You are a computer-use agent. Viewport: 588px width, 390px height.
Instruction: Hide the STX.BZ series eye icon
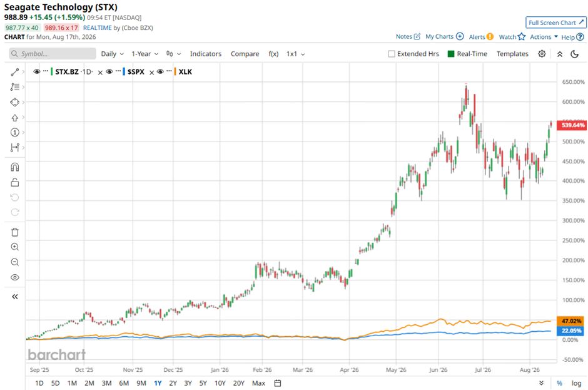tap(37, 71)
